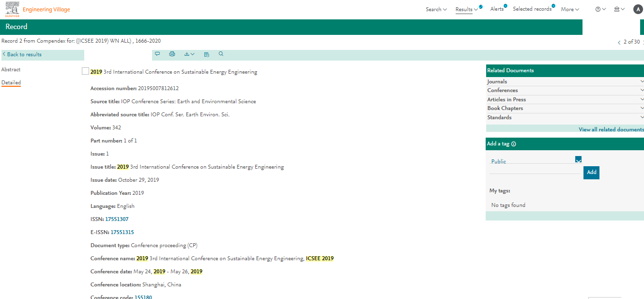Click the Elsevier tree logo
The width and height of the screenshot is (644, 299).
12,9
